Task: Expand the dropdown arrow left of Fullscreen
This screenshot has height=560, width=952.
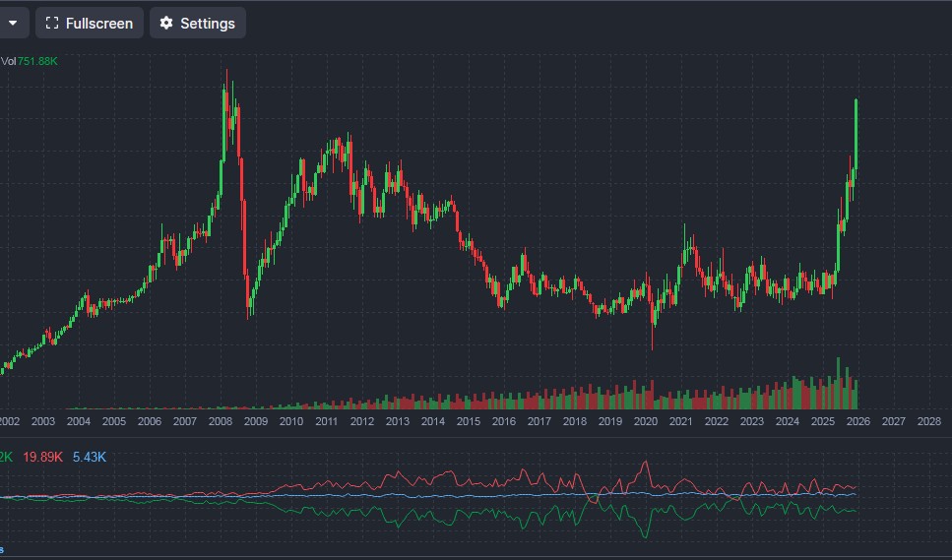Action: pos(13,23)
